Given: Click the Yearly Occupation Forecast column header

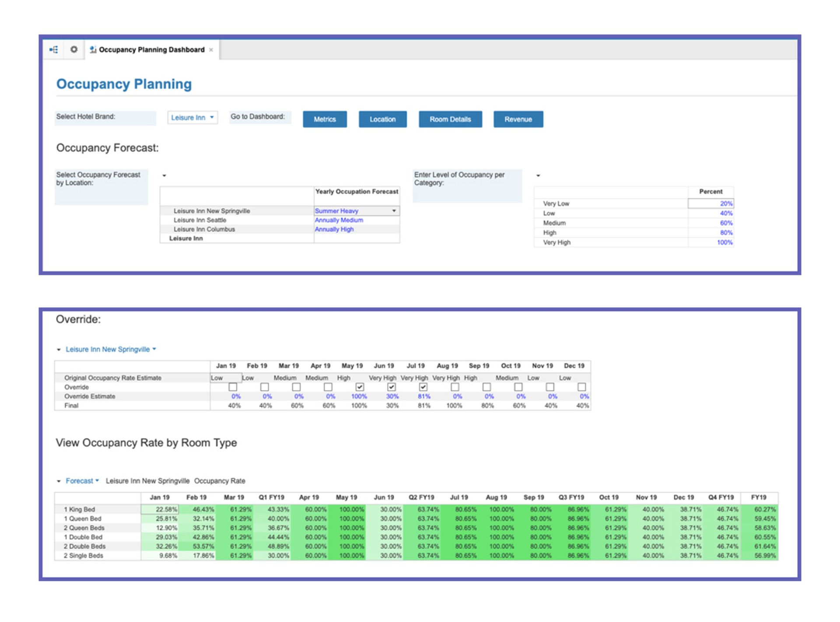Looking at the screenshot, I should click(x=357, y=192).
